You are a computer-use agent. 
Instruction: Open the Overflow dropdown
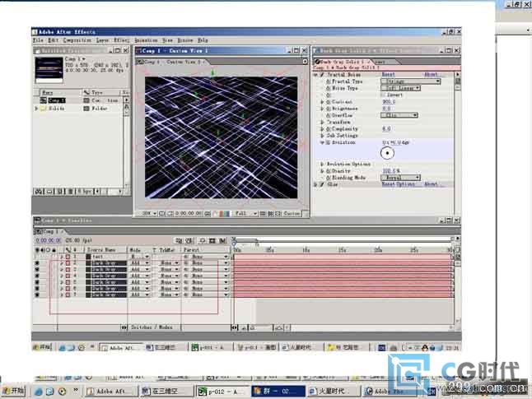[399, 115]
